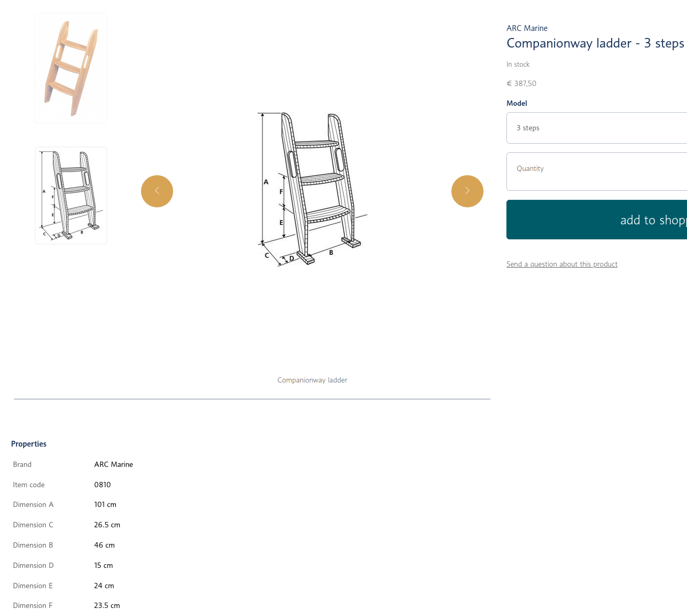The image size is (687, 616).
Task: Click the Companionway ladder - 3 steps title
Action: [x=595, y=43]
